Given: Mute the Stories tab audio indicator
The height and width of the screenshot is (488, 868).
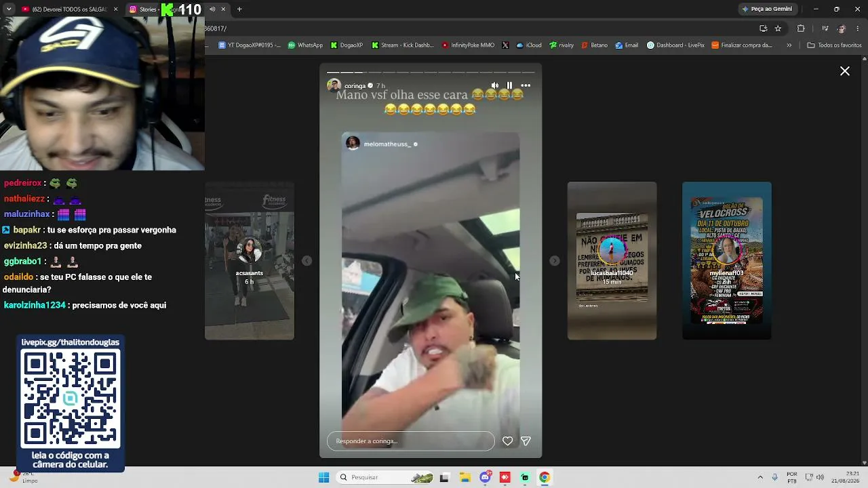Looking at the screenshot, I should pyautogui.click(x=212, y=9).
